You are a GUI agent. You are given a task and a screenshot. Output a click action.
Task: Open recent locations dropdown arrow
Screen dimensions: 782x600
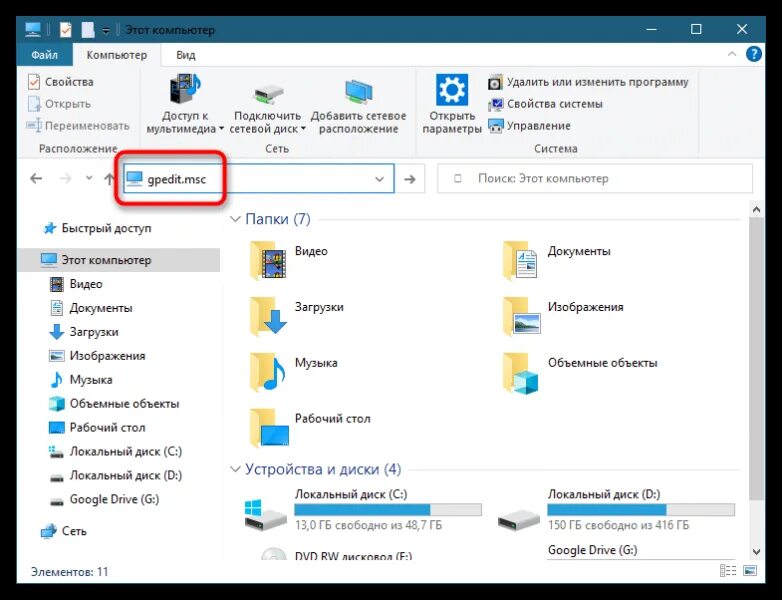point(89,178)
